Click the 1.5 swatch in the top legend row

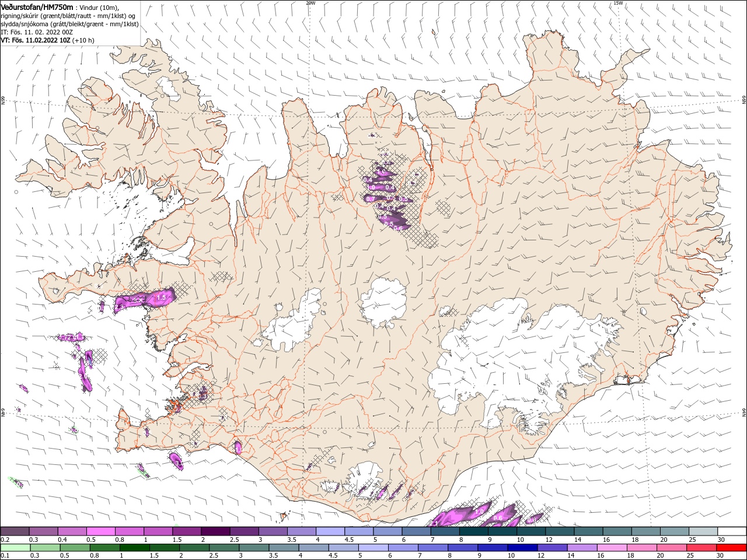click(x=186, y=531)
